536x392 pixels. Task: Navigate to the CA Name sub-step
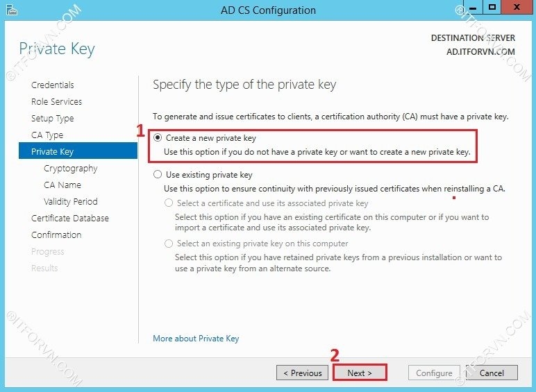[62, 185]
